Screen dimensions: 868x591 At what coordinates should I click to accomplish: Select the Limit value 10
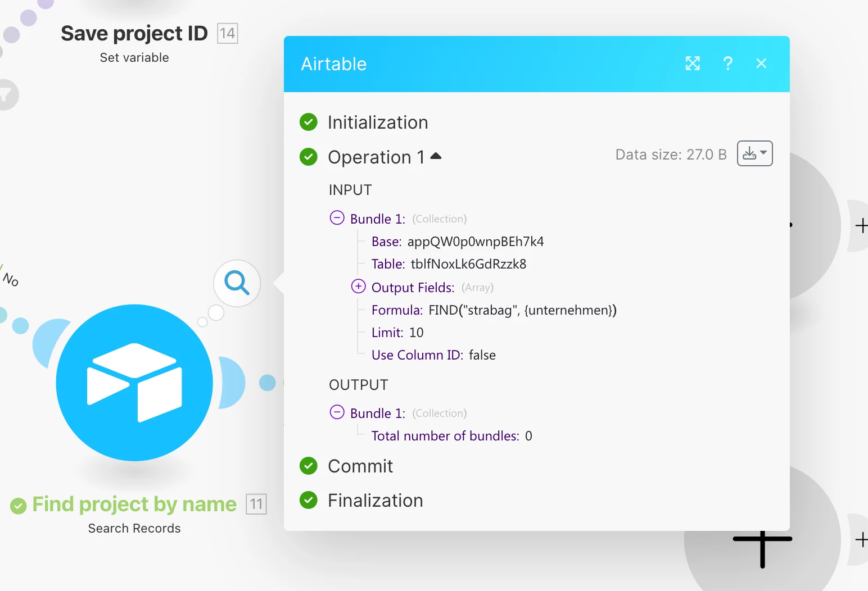pyautogui.click(x=416, y=333)
